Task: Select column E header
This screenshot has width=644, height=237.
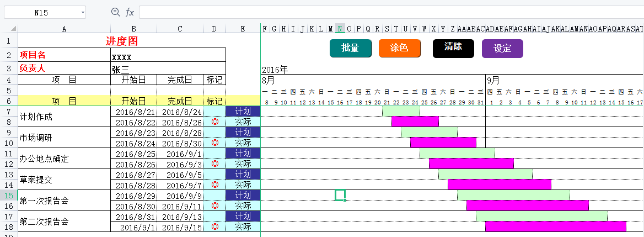Action: [x=243, y=29]
